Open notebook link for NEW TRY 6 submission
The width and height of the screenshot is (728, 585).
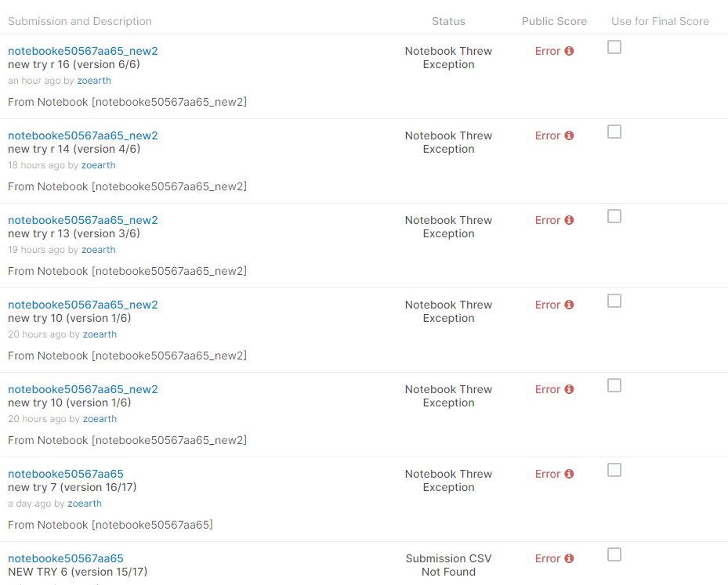point(65,558)
